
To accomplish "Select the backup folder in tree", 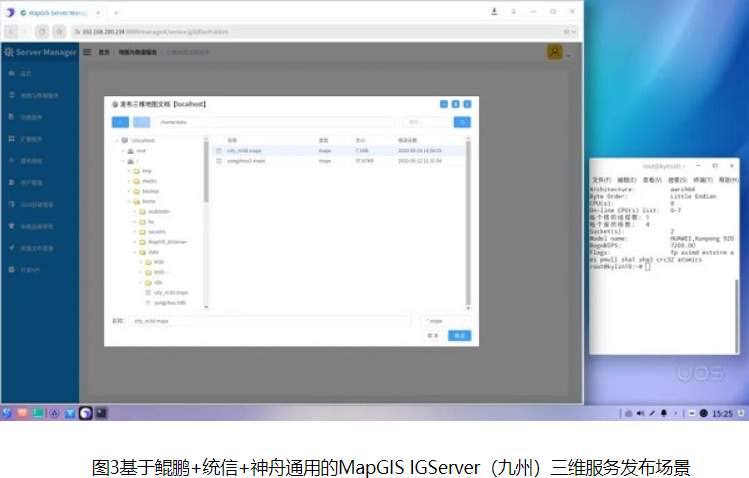I will click(150, 190).
